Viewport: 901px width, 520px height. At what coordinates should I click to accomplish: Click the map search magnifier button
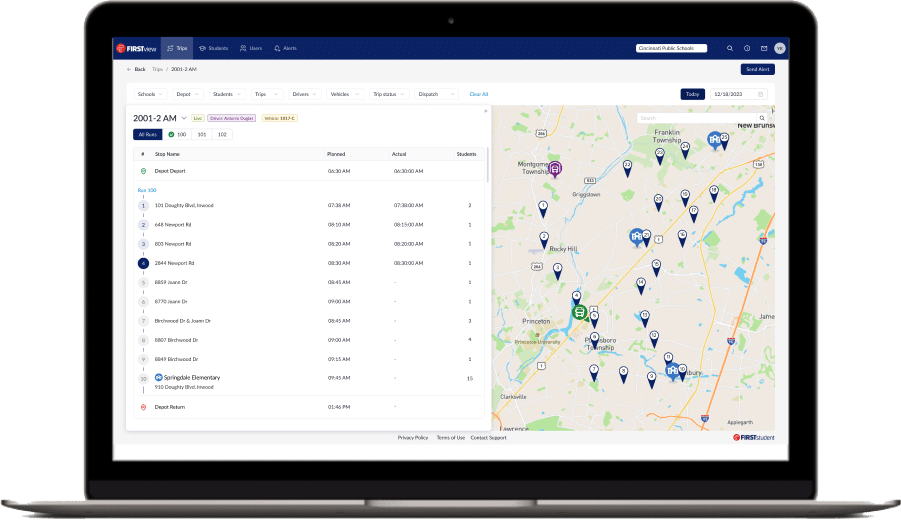[762, 118]
